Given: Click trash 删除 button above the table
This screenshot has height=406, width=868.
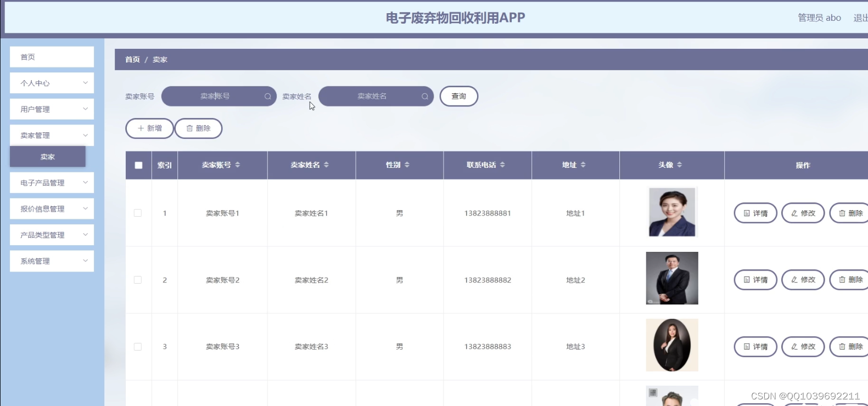Looking at the screenshot, I should 198,128.
